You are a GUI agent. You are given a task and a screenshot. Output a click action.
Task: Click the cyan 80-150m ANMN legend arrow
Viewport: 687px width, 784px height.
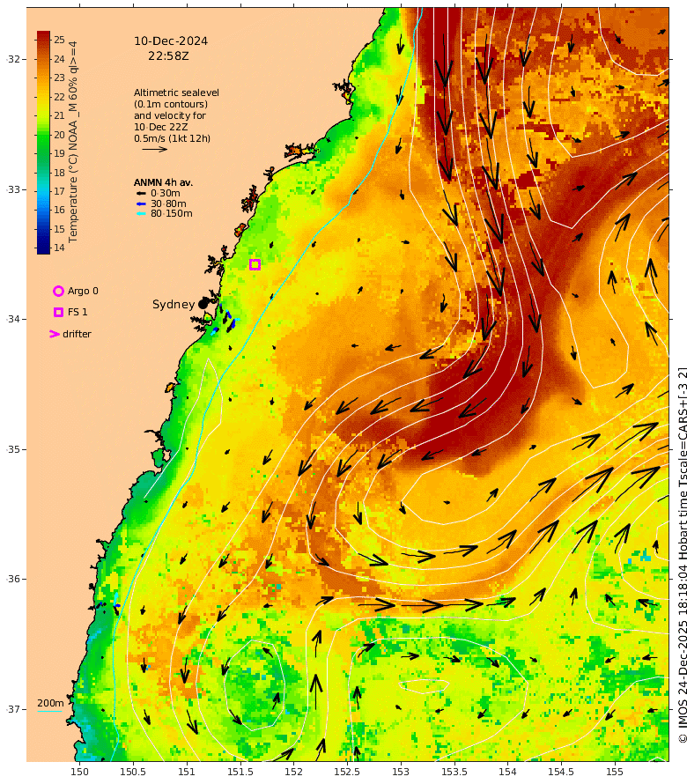(142, 214)
